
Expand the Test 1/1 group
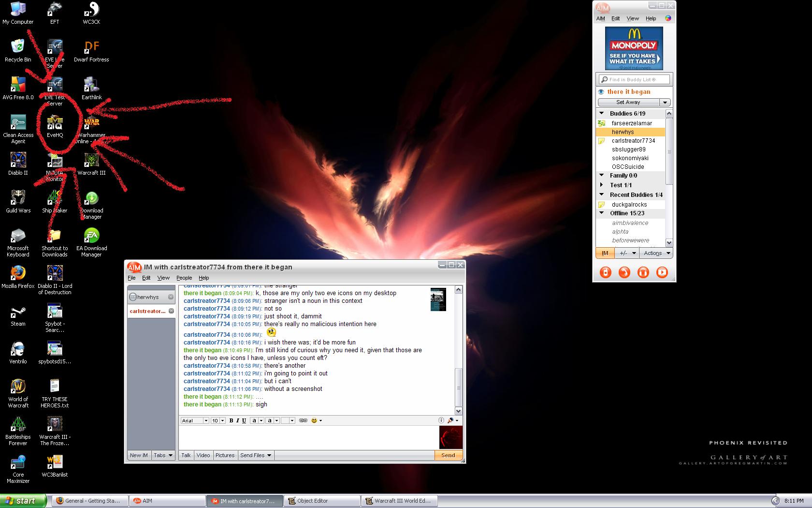(602, 185)
